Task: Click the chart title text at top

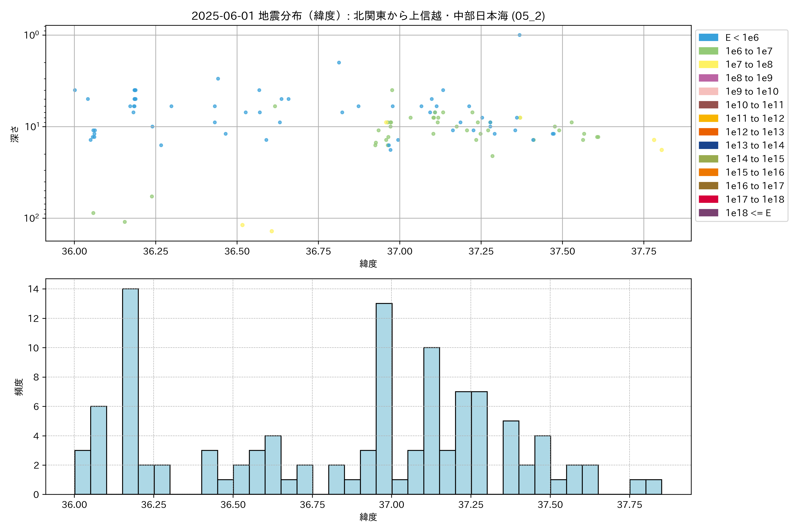Action: point(368,16)
